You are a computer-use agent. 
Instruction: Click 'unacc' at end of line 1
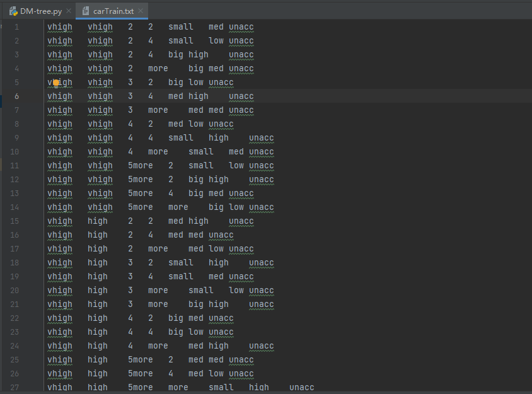click(x=241, y=27)
